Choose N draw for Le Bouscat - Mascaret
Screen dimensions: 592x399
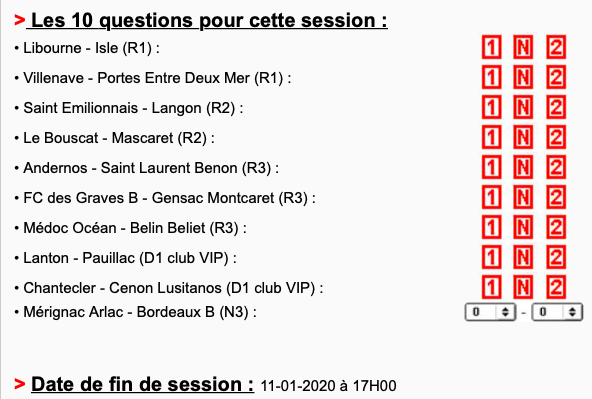[523, 137]
